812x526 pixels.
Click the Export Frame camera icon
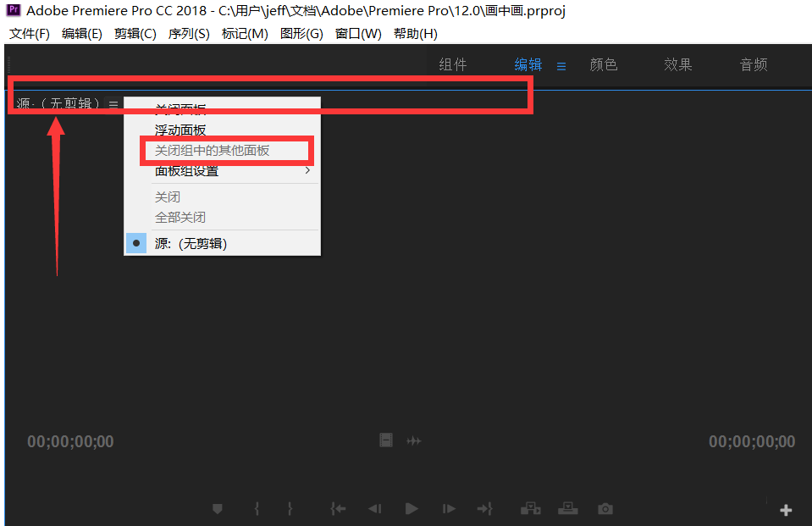(605, 508)
